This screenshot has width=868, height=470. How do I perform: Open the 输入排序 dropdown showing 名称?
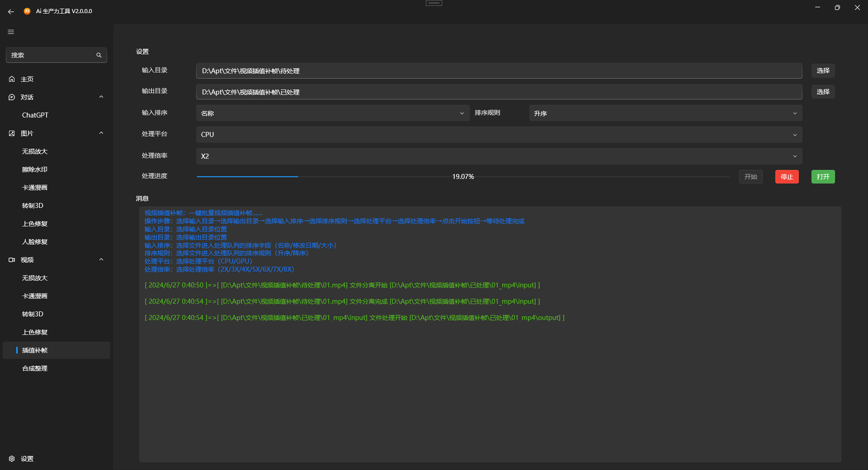point(332,113)
